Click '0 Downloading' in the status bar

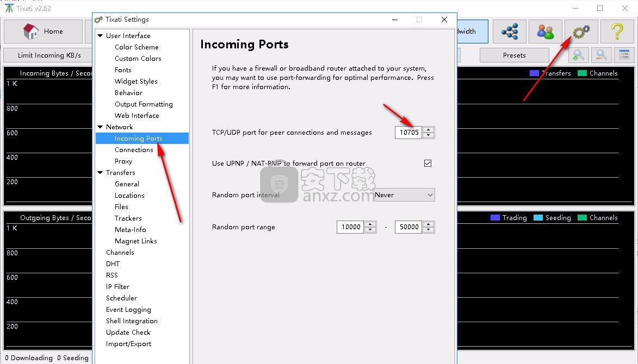[29, 358]
